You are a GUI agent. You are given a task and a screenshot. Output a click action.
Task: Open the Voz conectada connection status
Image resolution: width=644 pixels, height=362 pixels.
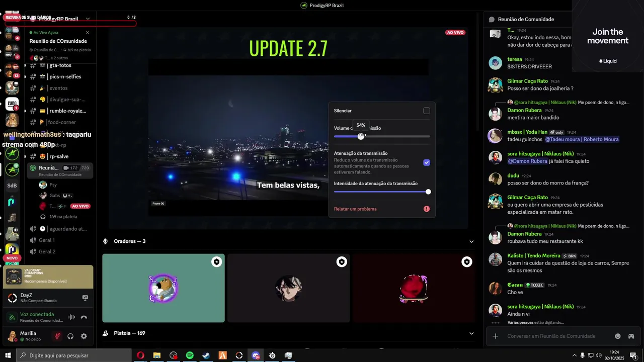(x=37, y=314)
